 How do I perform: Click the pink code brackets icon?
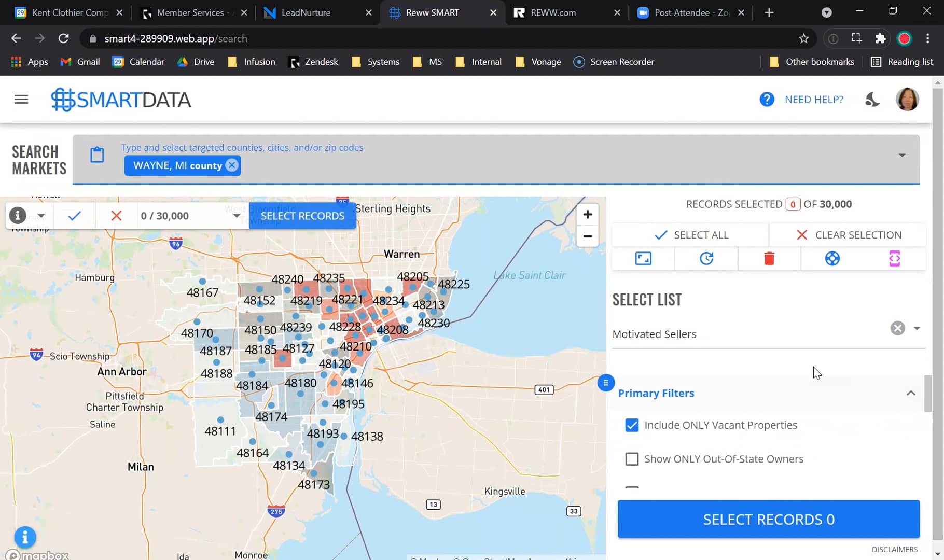894,258
